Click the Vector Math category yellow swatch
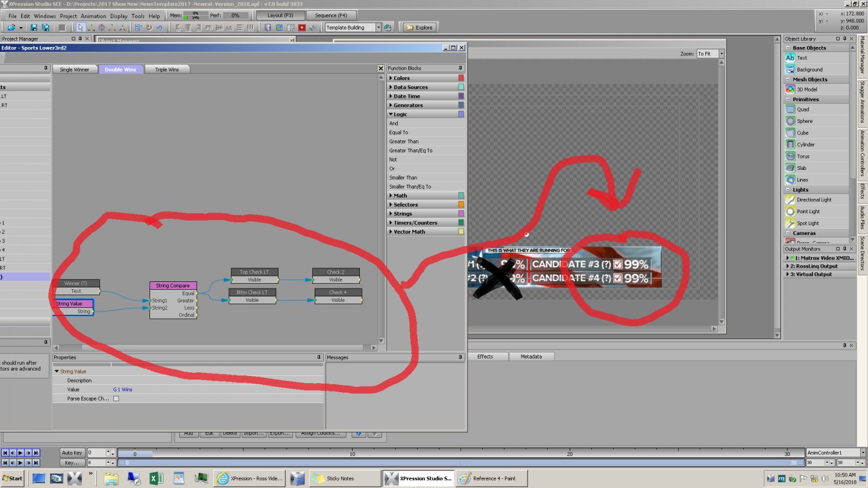 click(461, 231)
